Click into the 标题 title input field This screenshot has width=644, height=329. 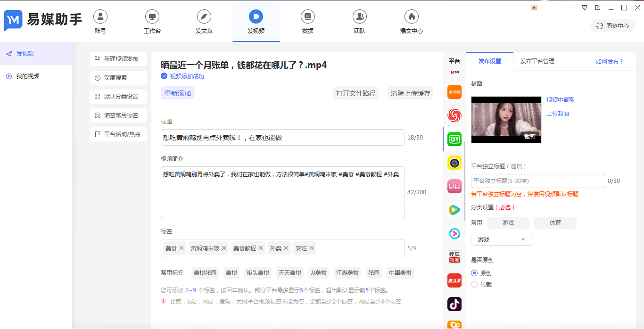coord(283,138)
